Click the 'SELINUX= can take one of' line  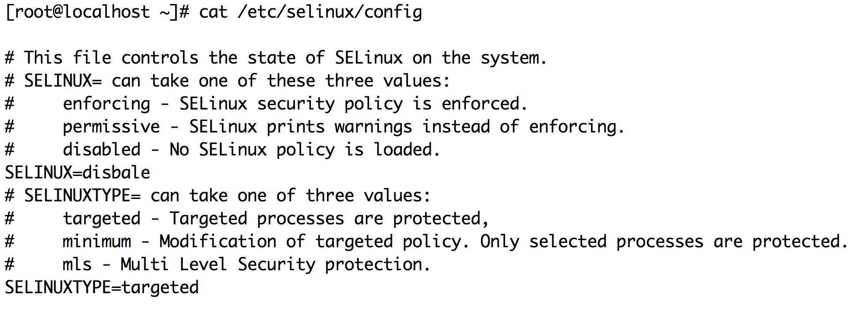tap(227, 80)
